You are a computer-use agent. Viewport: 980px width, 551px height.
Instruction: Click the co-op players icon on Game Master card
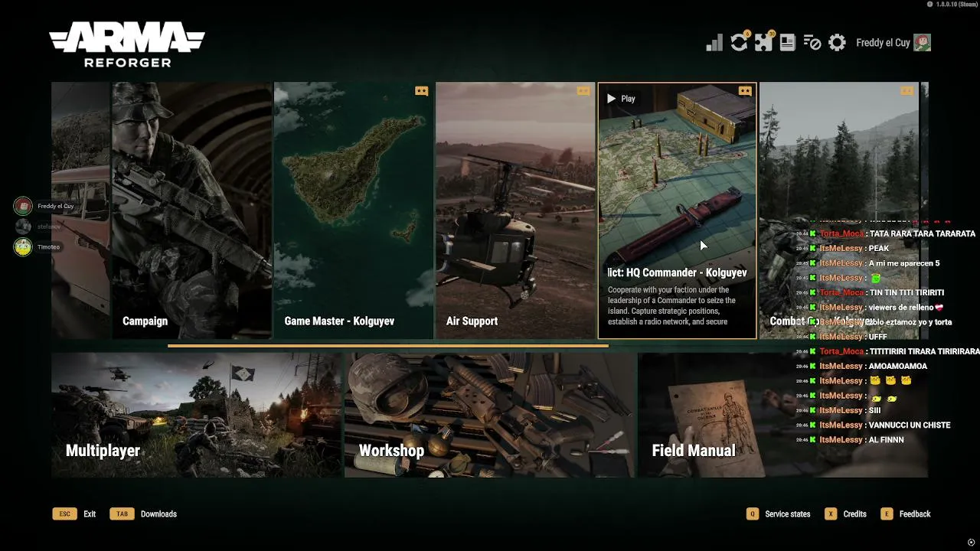[421, 91]
